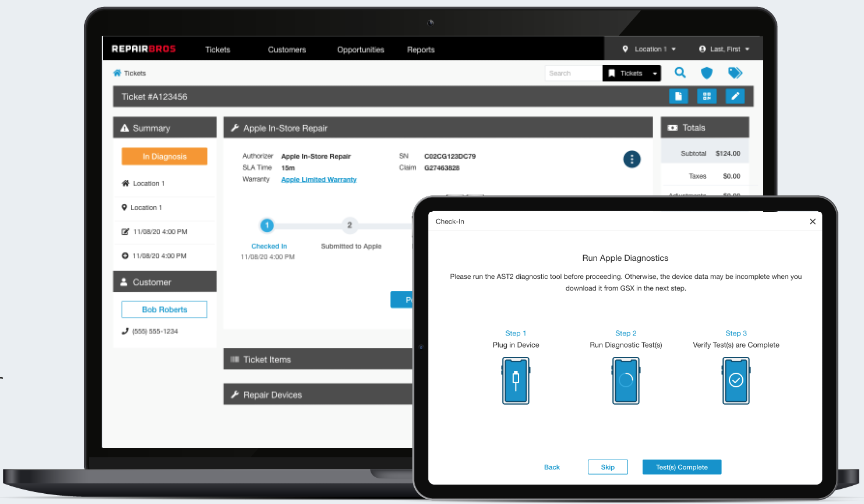
Task: Click the step 1 Checked In progress marker
Action: [267, 225]
